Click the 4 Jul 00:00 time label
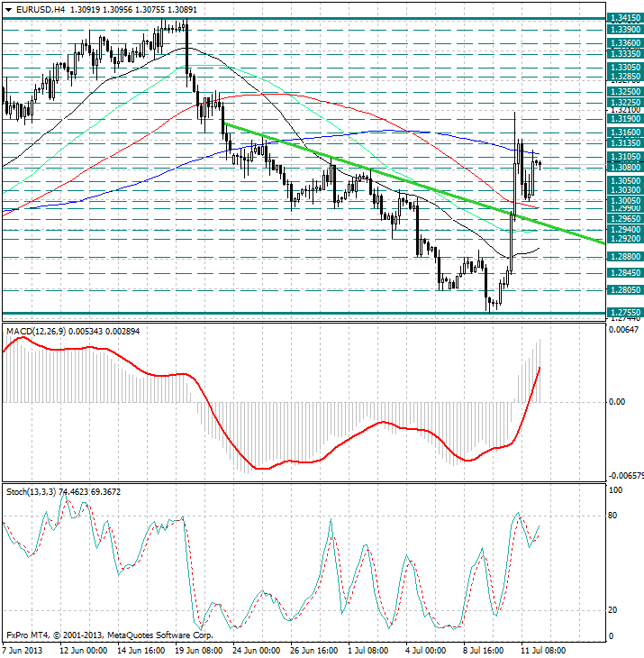 [x=425, y=651]
